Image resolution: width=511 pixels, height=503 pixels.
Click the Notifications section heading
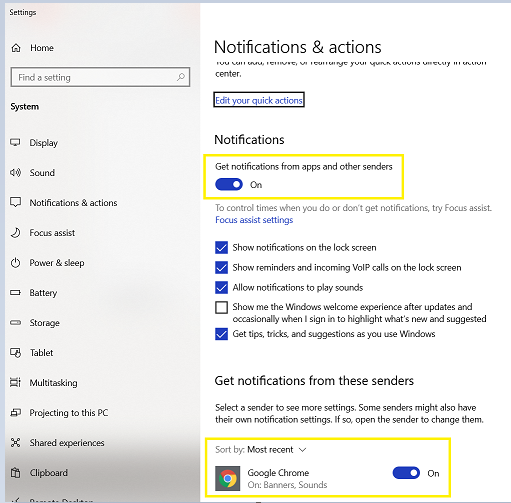pos(249,140)
